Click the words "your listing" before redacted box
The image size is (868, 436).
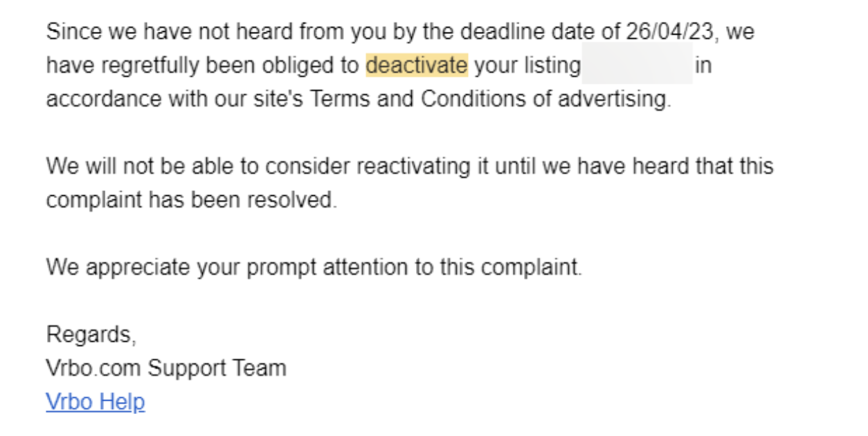[527, 65]
